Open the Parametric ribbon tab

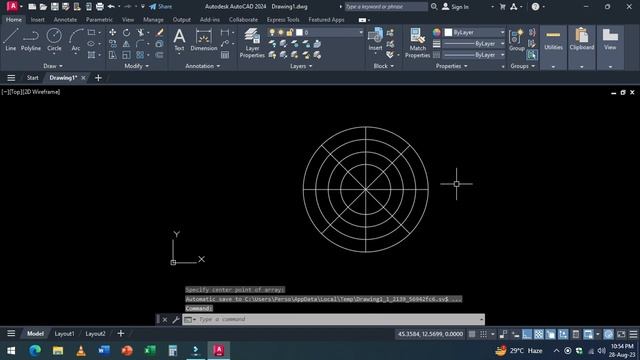[99, 20]
